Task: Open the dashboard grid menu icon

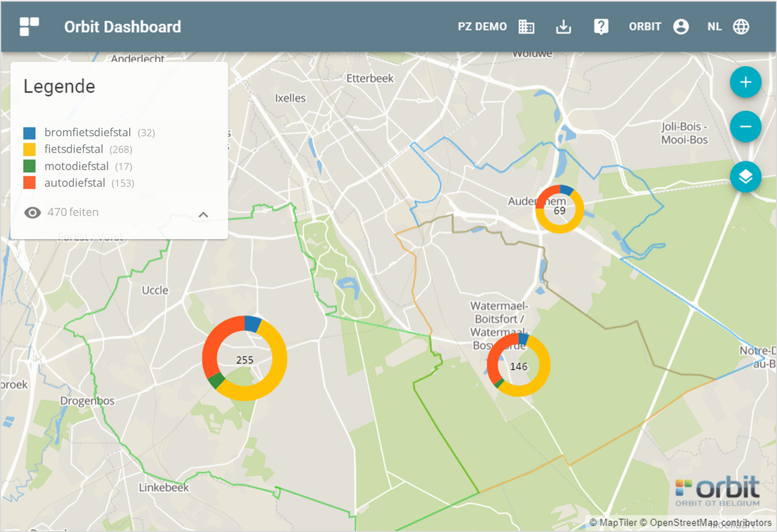Action: click(x=29, y=26)
